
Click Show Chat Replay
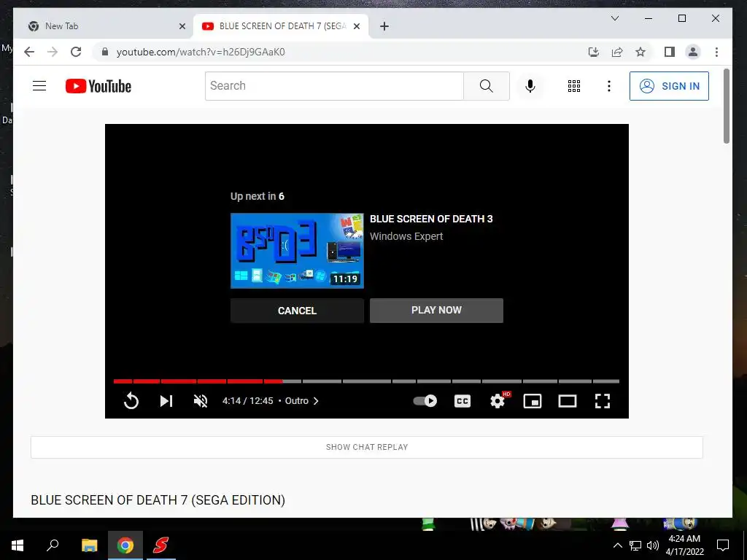click(x=367, y=447)
